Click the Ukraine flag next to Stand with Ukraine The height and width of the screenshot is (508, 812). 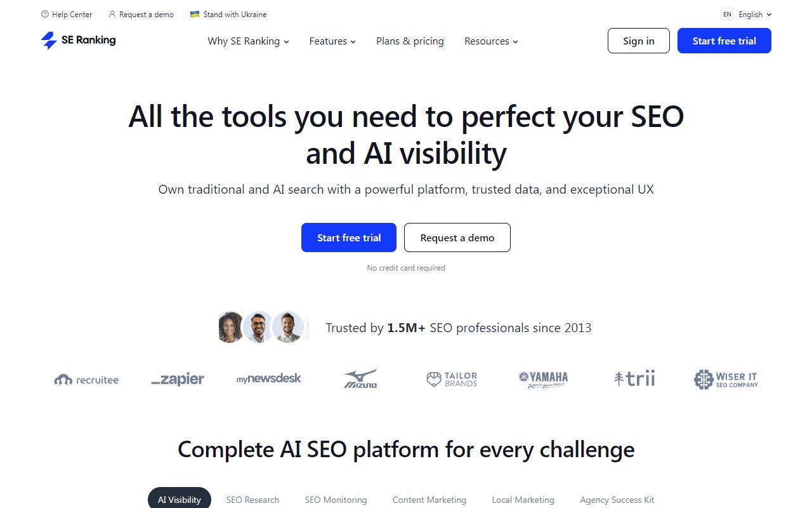tap(194, 13)
